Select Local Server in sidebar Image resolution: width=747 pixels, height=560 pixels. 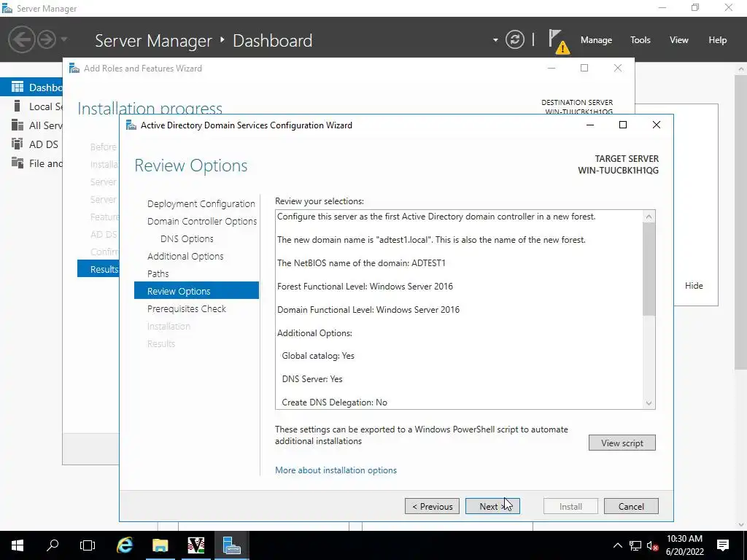31,106
